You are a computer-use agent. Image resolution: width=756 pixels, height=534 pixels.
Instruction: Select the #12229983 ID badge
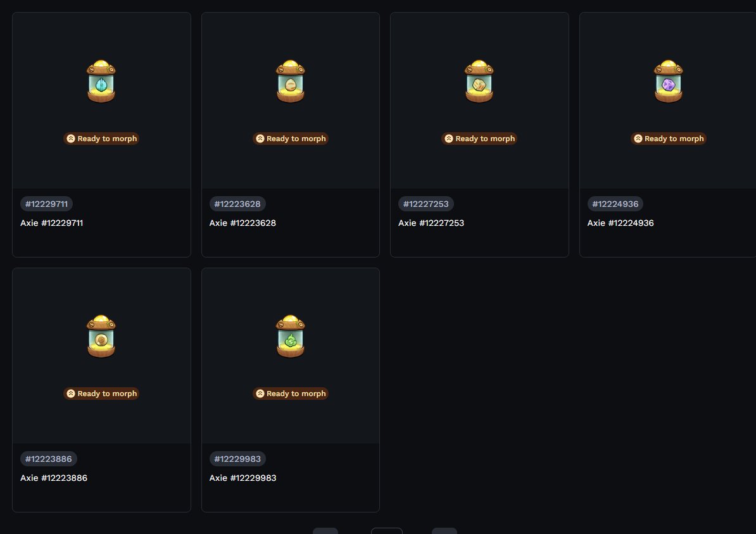pyautogui.click(x=237, y=459)
